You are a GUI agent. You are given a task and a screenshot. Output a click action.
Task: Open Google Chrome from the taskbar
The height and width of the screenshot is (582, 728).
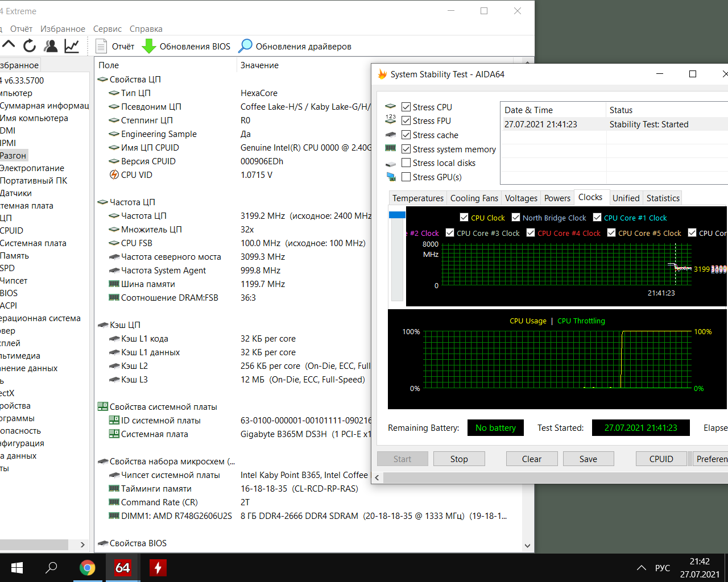[x=87, y=568]
